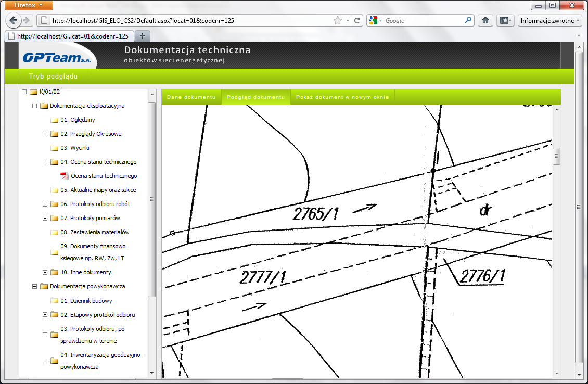Screen dimensions: 588x384
Task: Click the 09. Dokumenty finansowo folder icon
Action: [54, 252]
